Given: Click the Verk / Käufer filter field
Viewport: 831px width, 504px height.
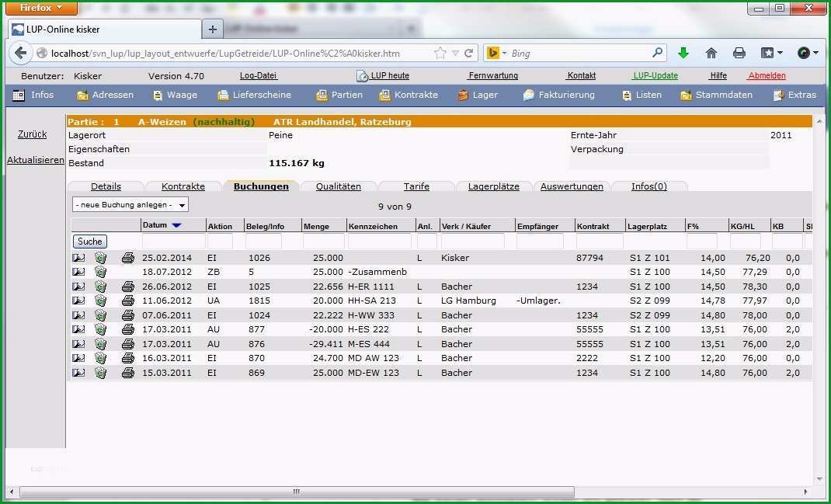Looking at the screenshot, I should coord(473,242).
